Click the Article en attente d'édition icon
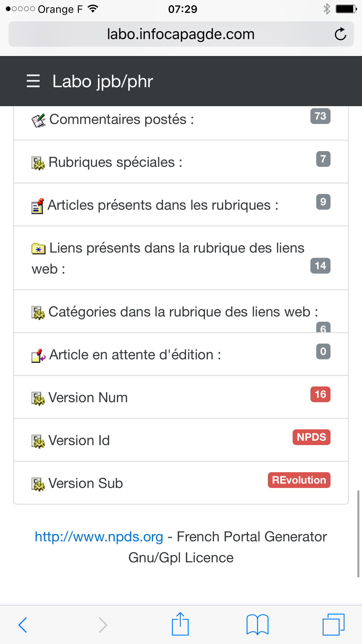Viewport: 362px width, 644px height. point(38,356)
